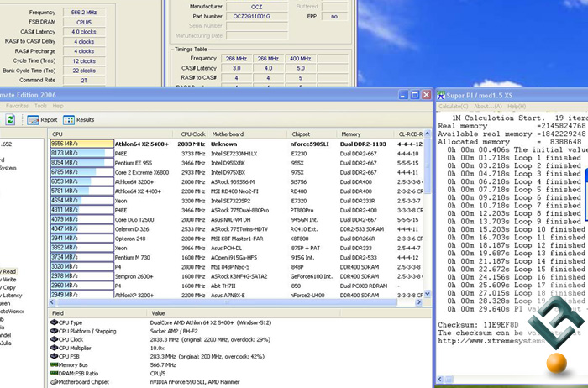Viewport: 588px width, 388px height.
Task: Click scroll-up arrow of results list
Action: point(427,134)
